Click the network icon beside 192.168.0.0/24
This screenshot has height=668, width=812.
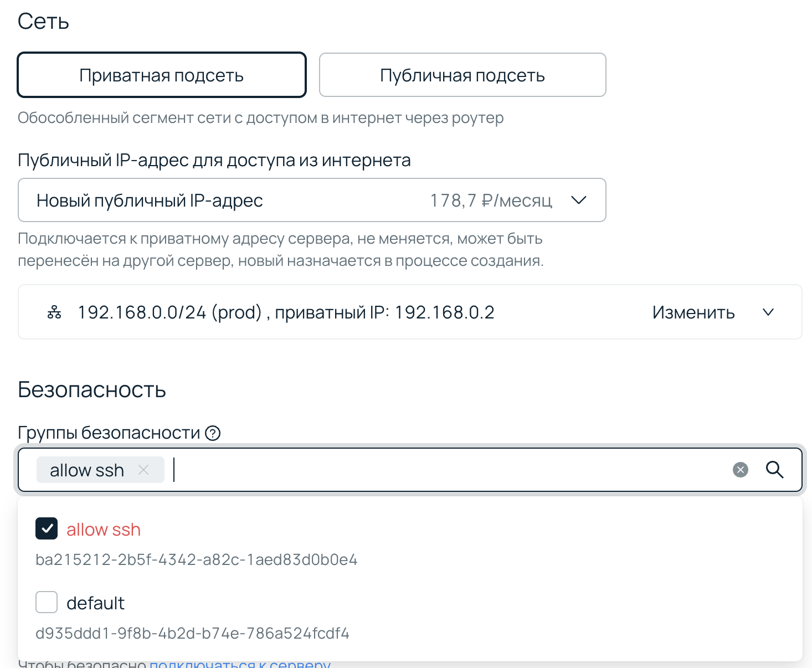click(54, 312)
